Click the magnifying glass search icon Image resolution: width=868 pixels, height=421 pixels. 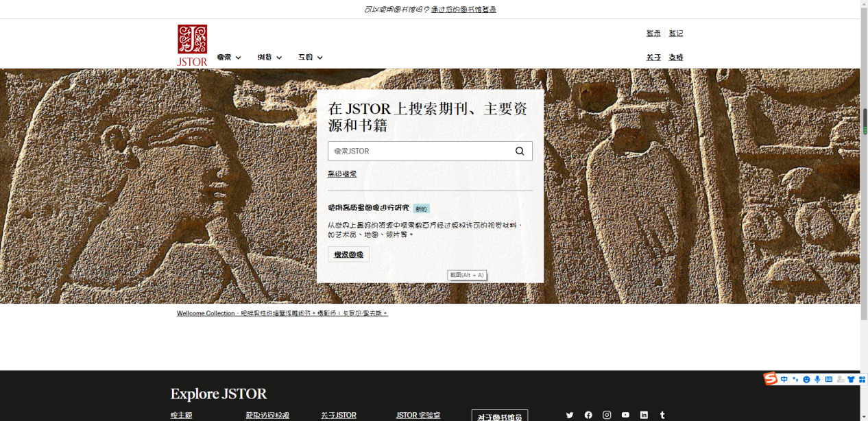[520, 152]
